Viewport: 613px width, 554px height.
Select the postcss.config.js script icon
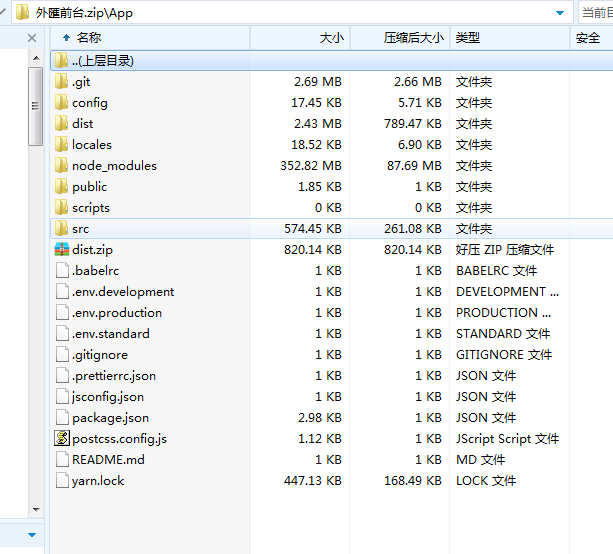click(62, 439)
